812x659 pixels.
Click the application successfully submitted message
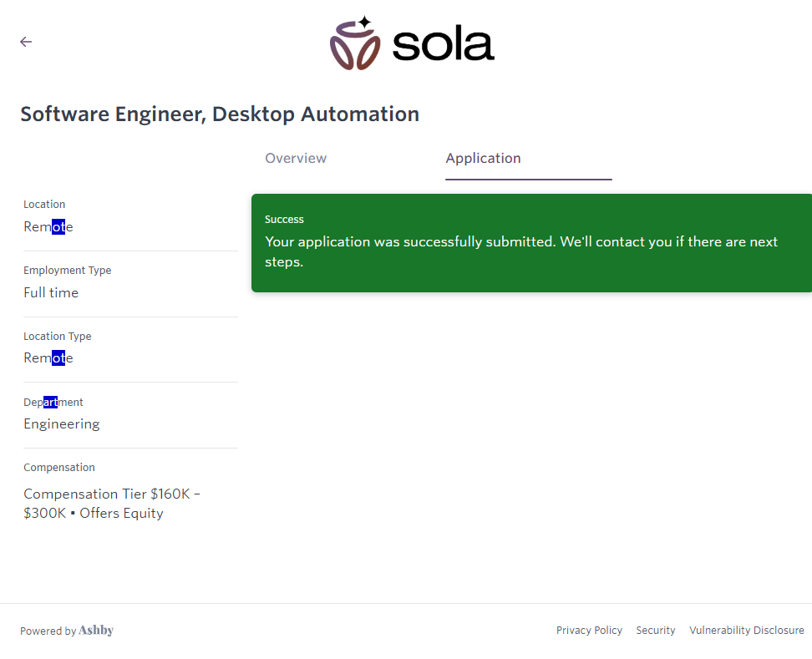pos(520,251)
